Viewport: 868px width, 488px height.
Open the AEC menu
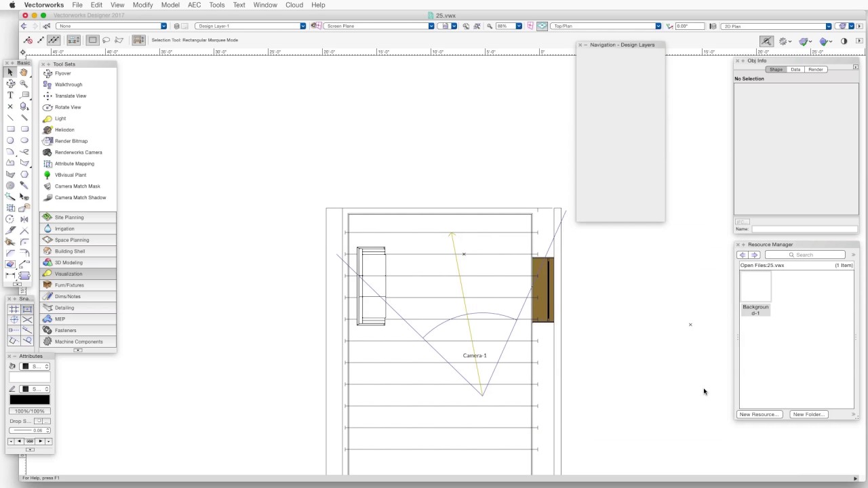tap(194, 5)
